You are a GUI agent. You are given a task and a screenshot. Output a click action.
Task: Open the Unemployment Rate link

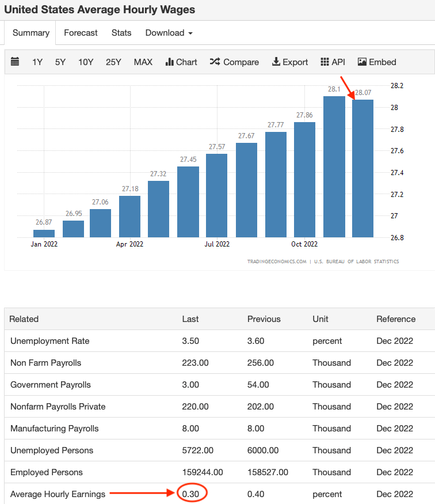pos(50,341)
